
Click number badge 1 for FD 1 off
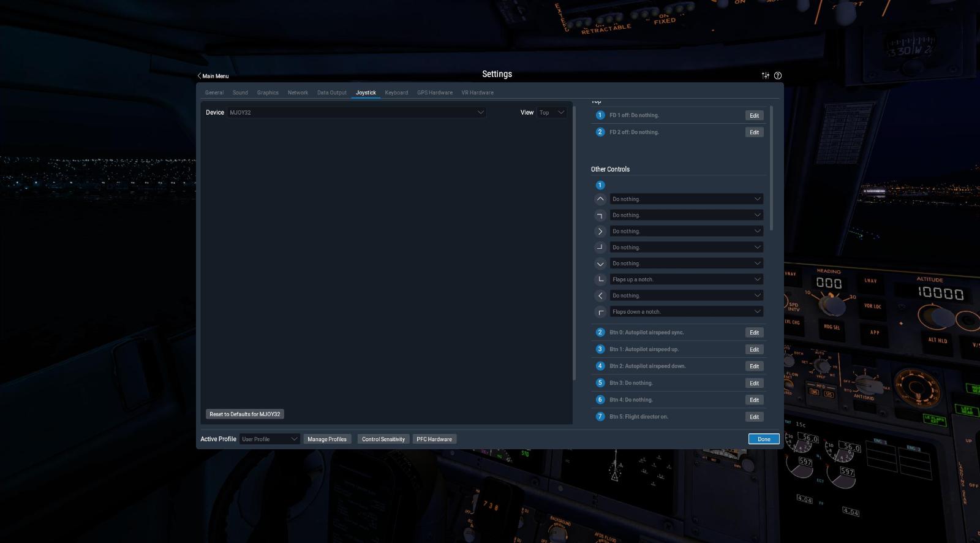click(600, 115)
